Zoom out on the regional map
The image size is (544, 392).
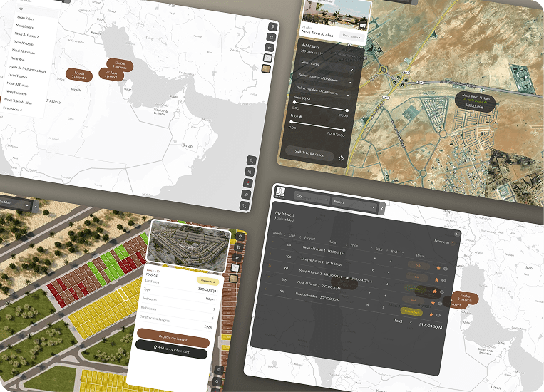click(250, 172)
